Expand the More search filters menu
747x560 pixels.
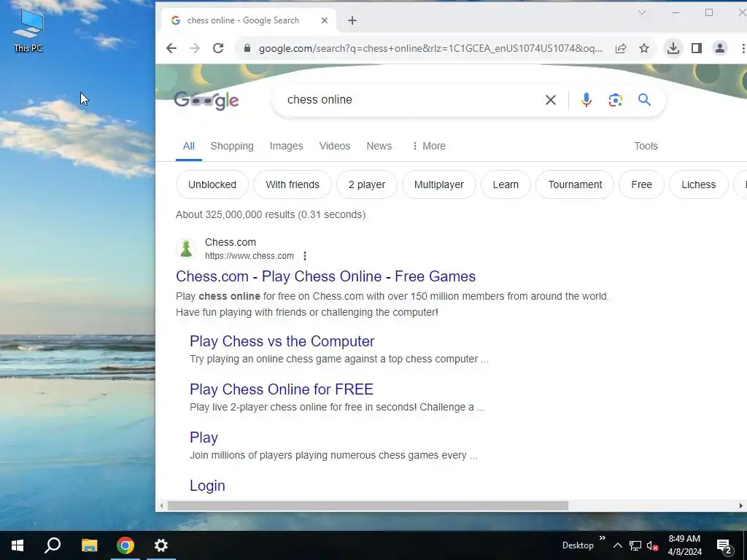click(429, 146)
